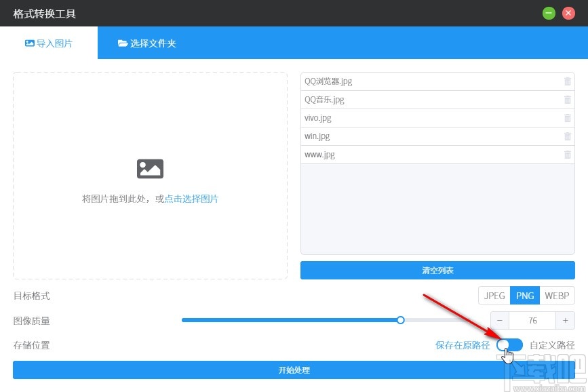This screenshot has height=392, width=588.
Task: Delete QQ浏览器.jpg using its trash icon
Action: (568, 81)
